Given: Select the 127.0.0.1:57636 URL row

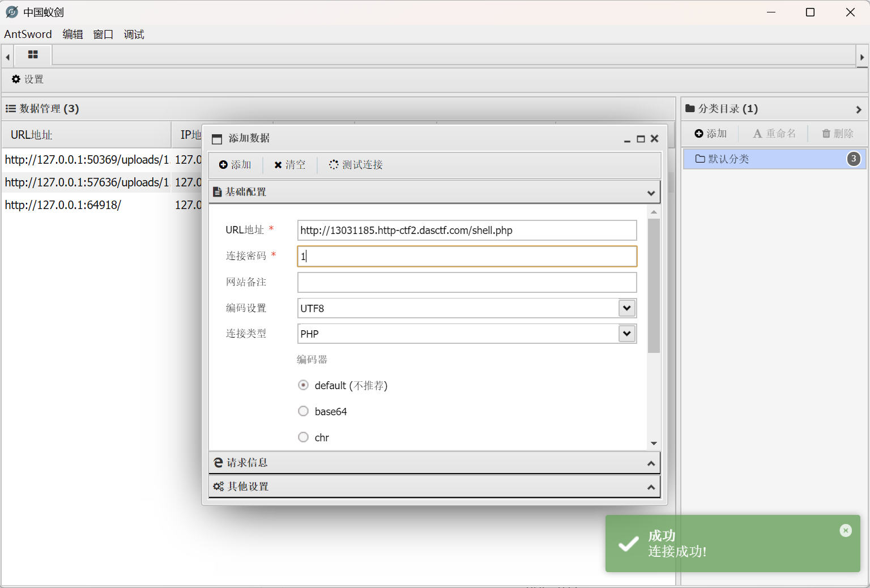Looking at the screenshot, I should [x=87, y=182].
